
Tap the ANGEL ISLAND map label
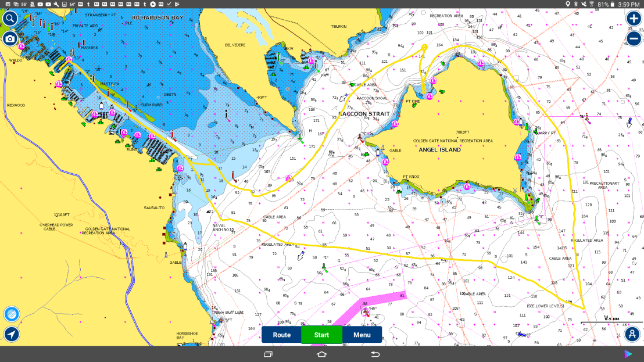(440, 150)
